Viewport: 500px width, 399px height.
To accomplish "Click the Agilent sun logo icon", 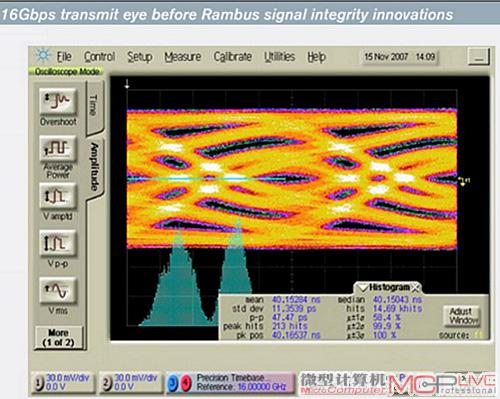I will coord(43,56).
